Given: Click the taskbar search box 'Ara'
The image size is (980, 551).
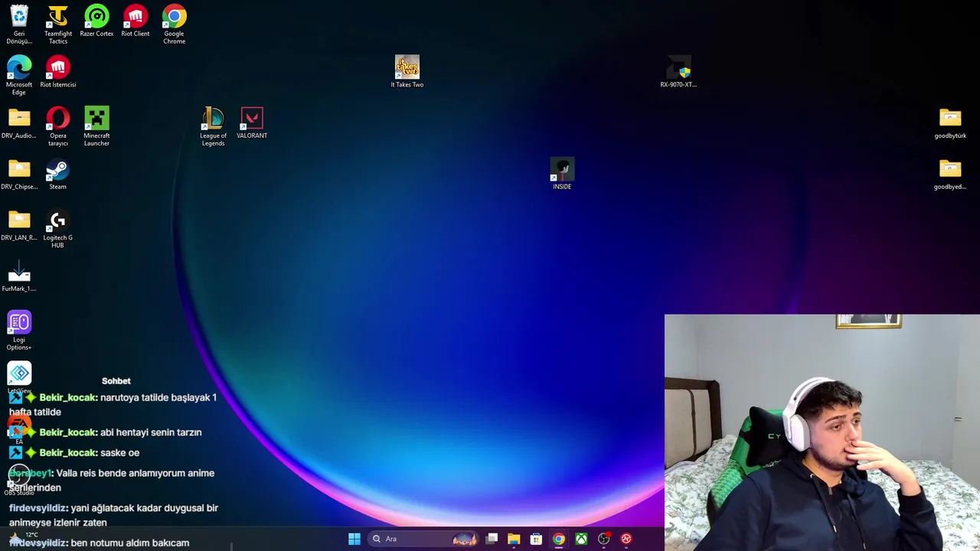Looking at the screenshot, I should (423, 539).
